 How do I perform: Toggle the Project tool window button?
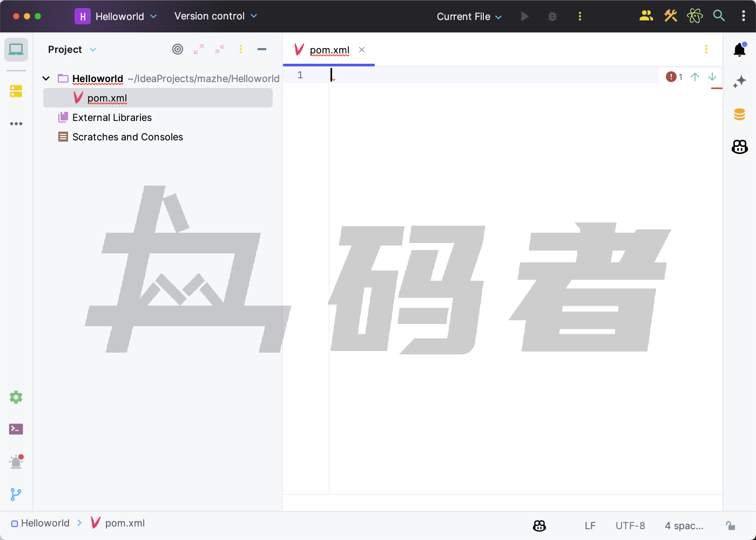click(x=16, y=50)
